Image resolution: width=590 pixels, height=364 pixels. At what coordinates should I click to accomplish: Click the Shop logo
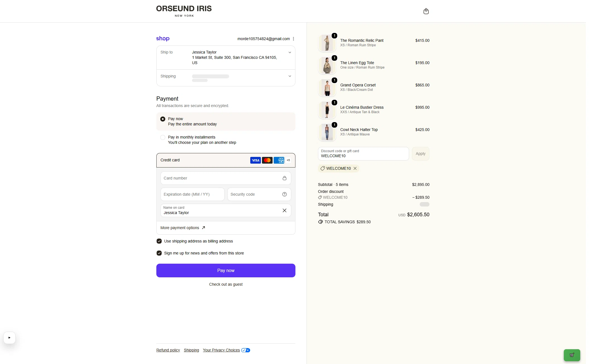tap(163, 39)
